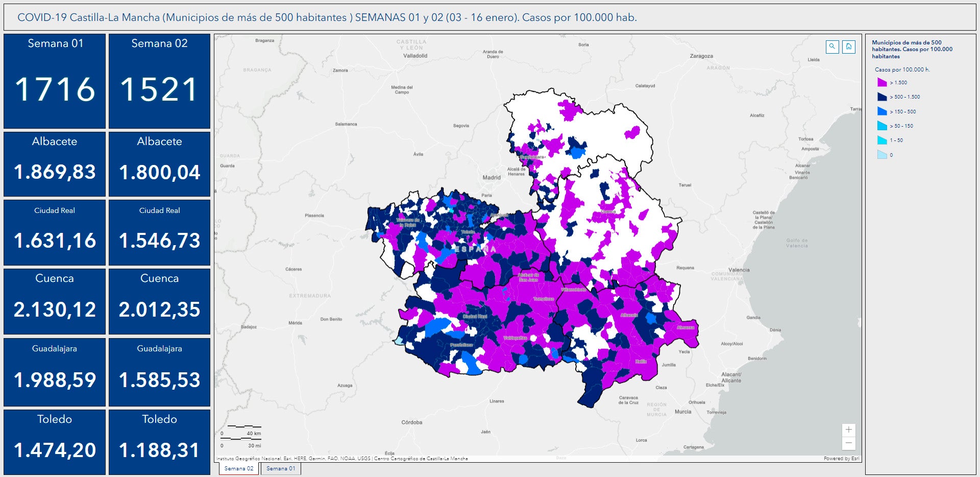Click the Córdoba label on the map

(412, 422)
